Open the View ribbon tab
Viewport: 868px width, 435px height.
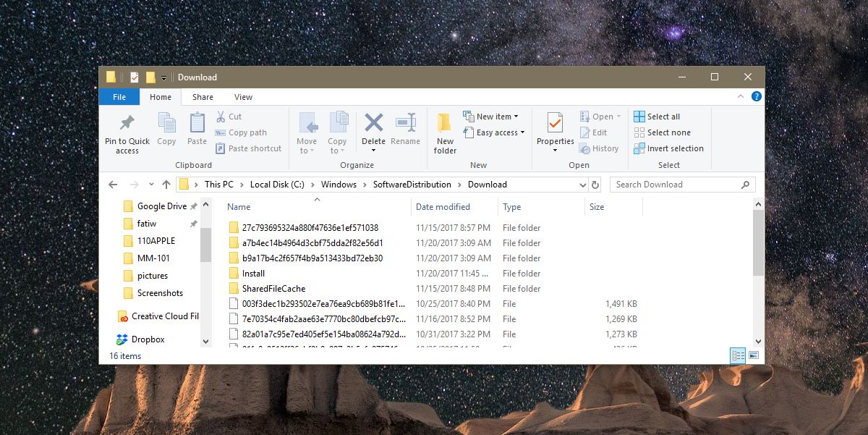click(x=243, y=96)
